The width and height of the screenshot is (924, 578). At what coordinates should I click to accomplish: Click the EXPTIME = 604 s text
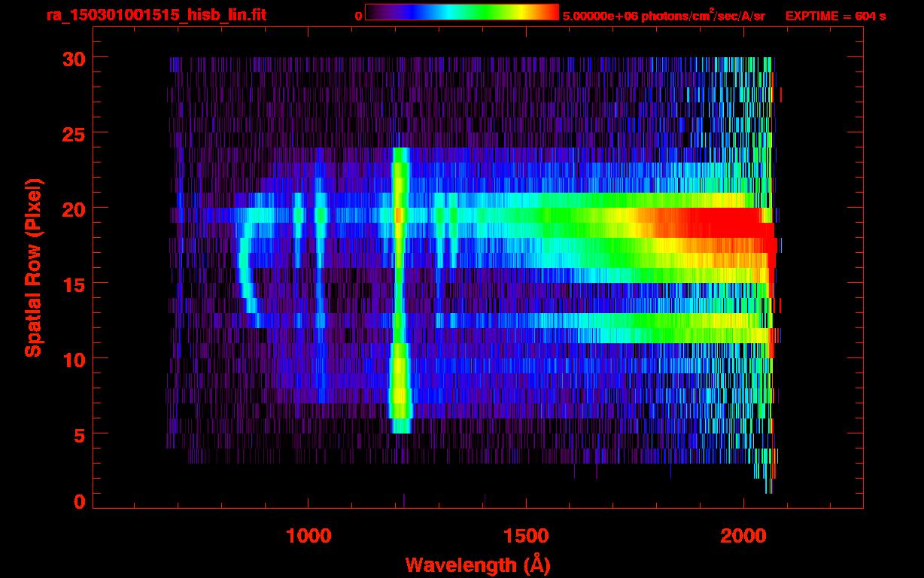click(835, 16)
